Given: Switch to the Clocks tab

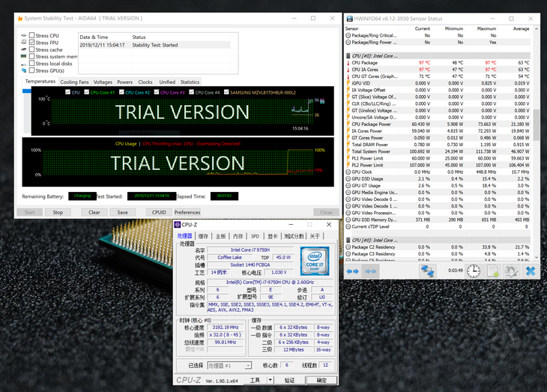Looking at the screenshot, I should tap(145, 82).
